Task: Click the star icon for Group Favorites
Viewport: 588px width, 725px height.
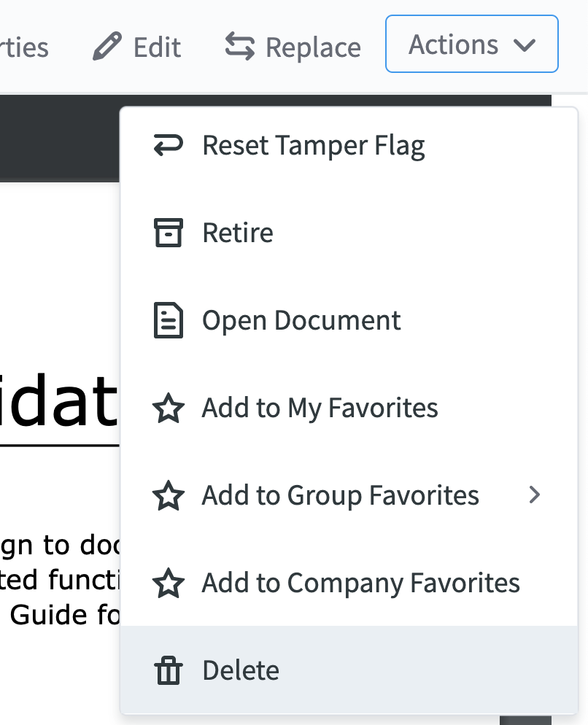Action: click(169, 495)
